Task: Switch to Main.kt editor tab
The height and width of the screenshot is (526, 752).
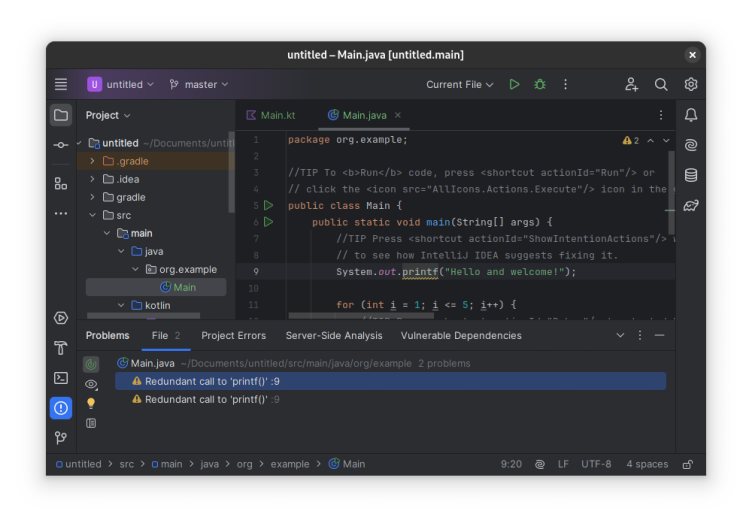Action: 271,116
